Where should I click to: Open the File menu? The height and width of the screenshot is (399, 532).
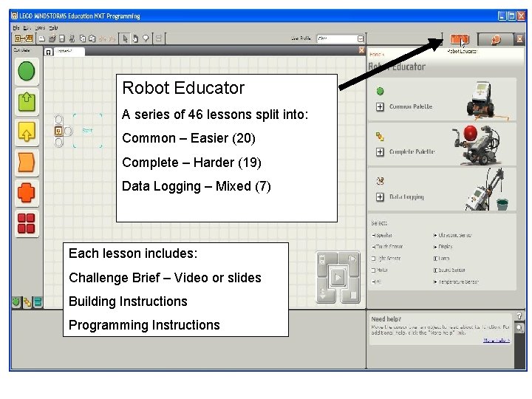pyautogui.click(x=16, y=28)
